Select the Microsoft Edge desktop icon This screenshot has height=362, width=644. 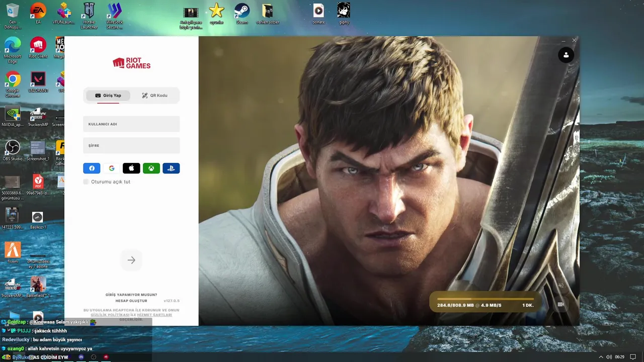12,50
